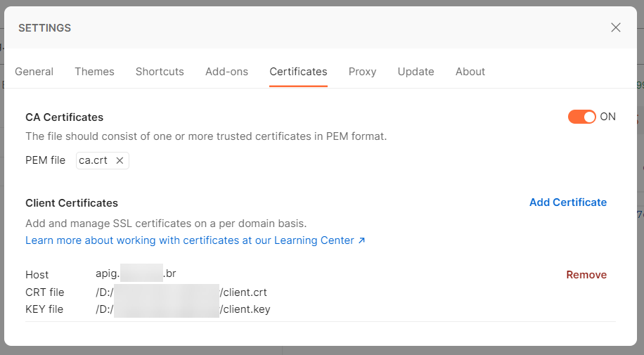Remove the apig host client certificate

(x=586, y=275)
